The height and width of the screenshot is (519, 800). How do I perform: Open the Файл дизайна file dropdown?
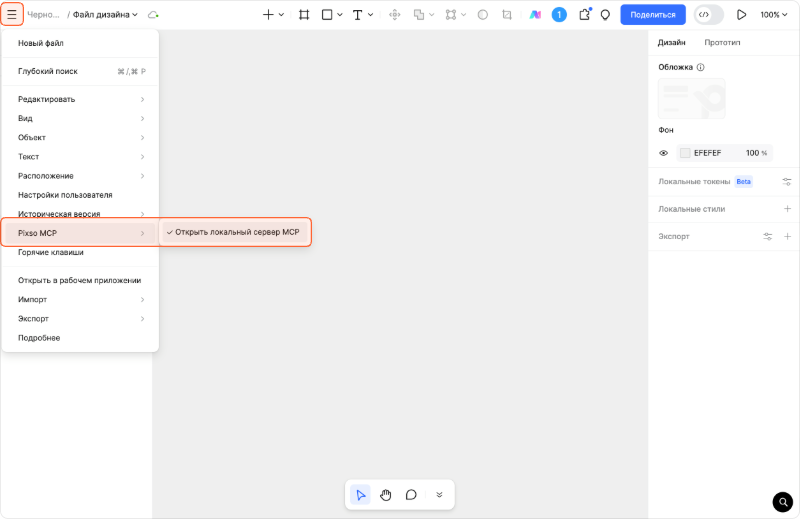105,15
